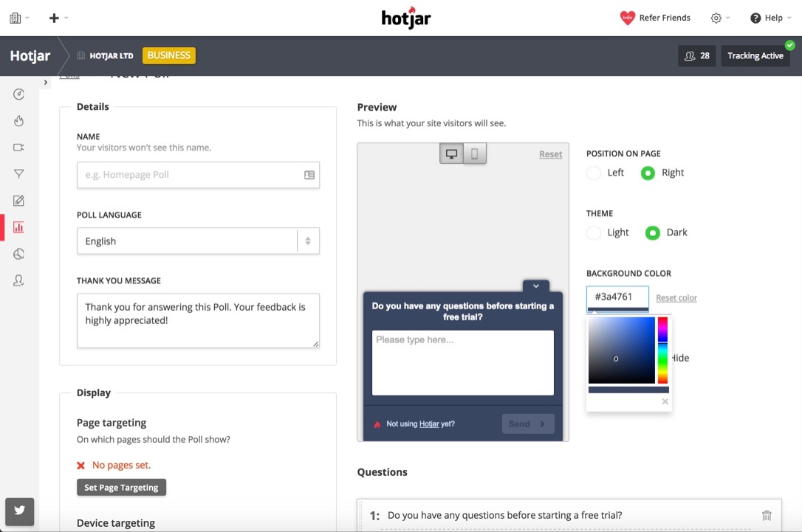Click the Send button in poll preview

[x=528, y=424]
